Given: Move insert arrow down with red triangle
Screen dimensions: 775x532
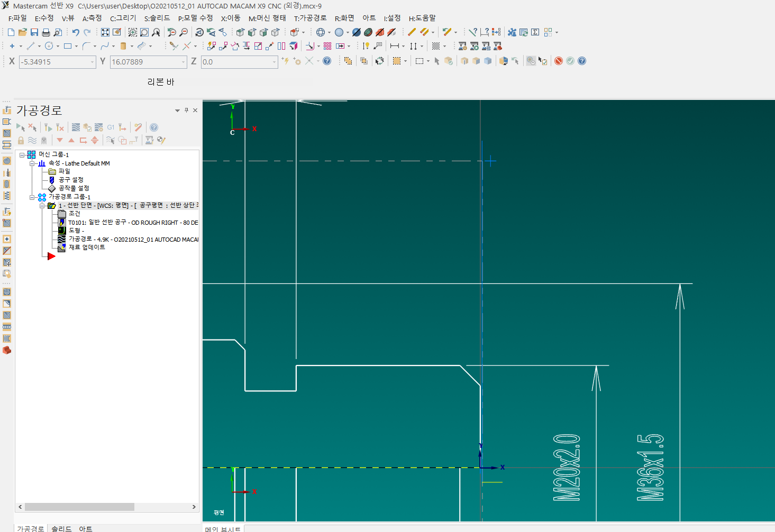Looking at the screenshot, I should (x=60, y=140).
